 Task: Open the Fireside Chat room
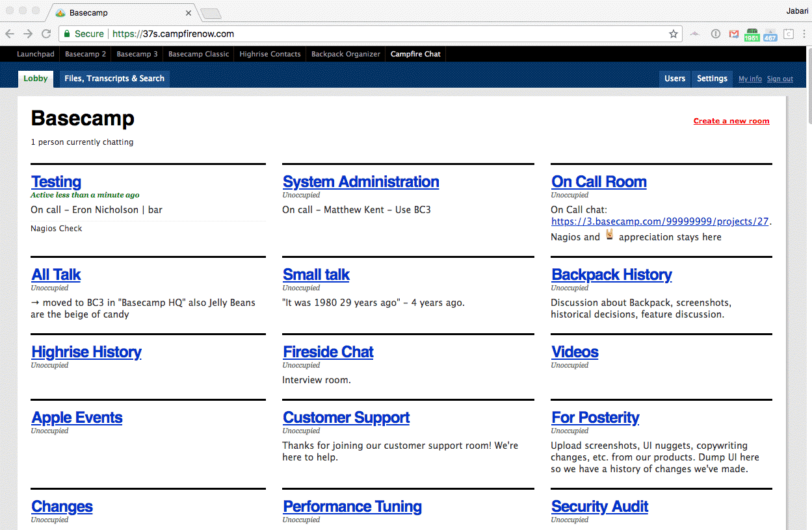pyautogui.click(x=328, y=352)
